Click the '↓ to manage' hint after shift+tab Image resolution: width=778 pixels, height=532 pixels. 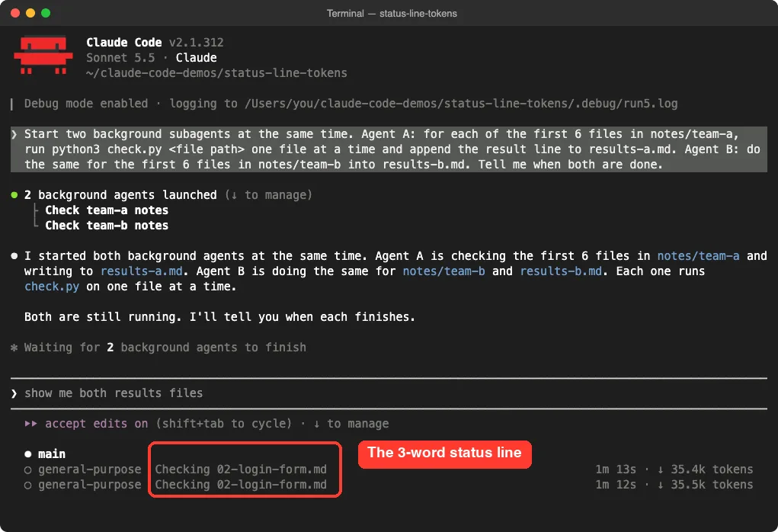pyautogui.click(x=351, y=424)
